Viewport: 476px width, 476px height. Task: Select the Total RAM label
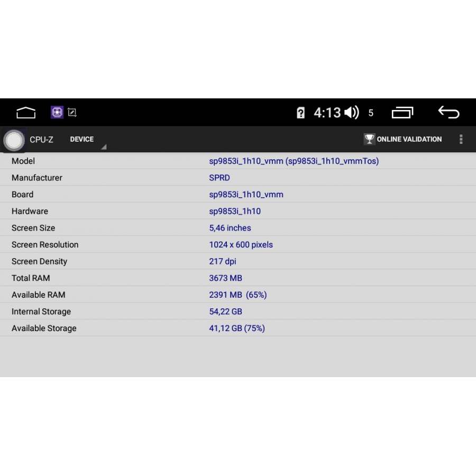pyautogui.click(x=31, y=278)
